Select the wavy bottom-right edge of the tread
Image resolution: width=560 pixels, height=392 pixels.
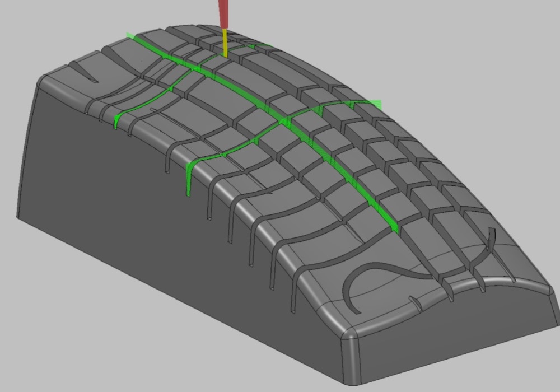coord(493,282)
